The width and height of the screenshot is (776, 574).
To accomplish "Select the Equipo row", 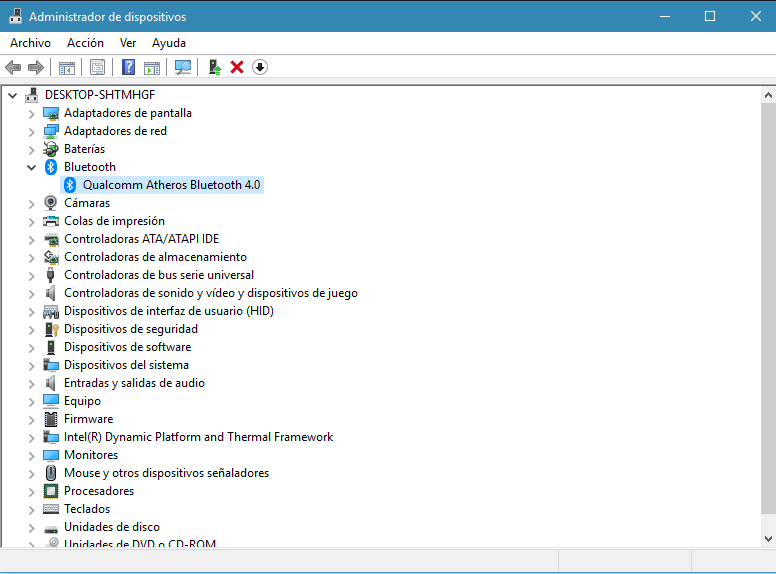I will click(x=82, y=401).
